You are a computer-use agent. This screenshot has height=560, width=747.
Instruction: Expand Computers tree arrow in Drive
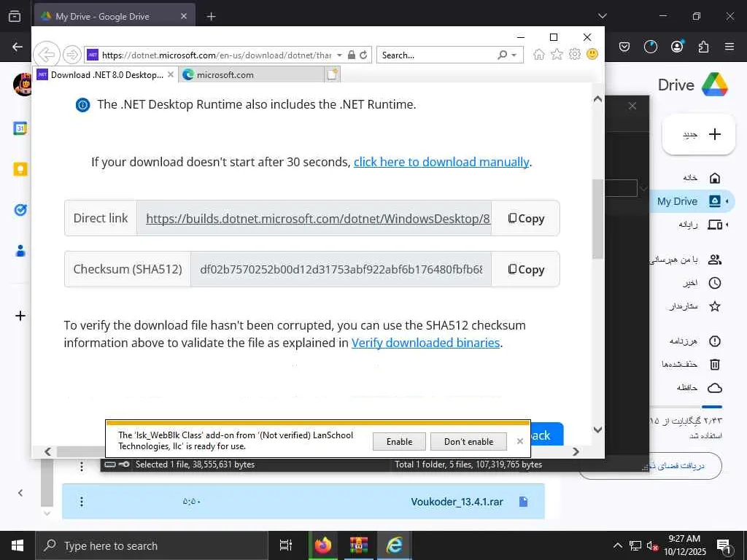tap(727, 225)
